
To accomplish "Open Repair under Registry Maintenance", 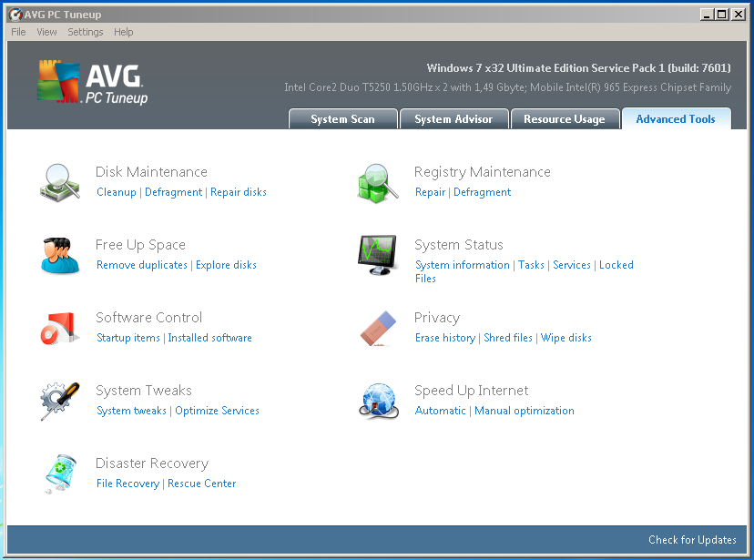I will coord(431,192).
